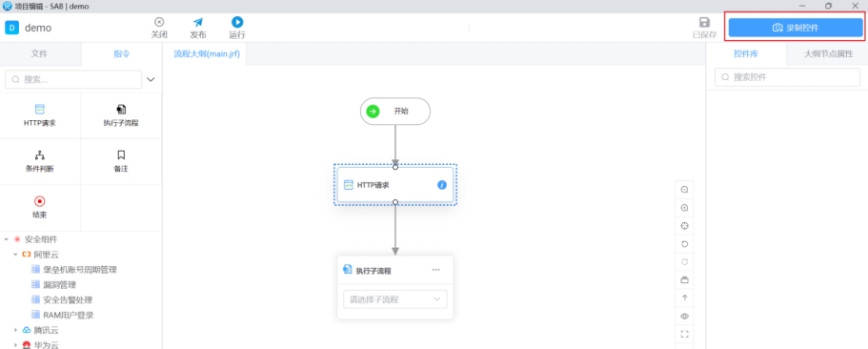The image size is (868, 349).
Task: Zoom in the canvas
Action: tap(685, 208)
